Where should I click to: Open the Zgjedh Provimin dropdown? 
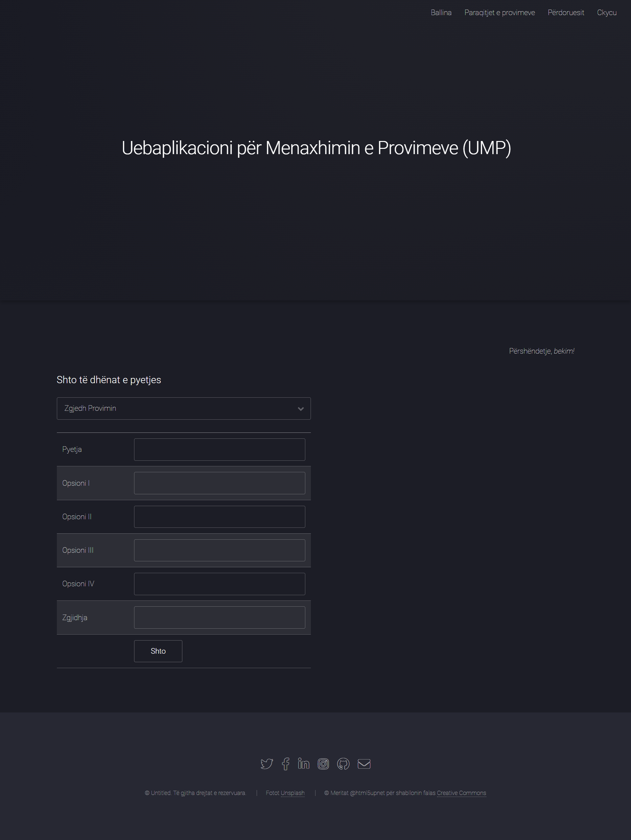(184, 408)
